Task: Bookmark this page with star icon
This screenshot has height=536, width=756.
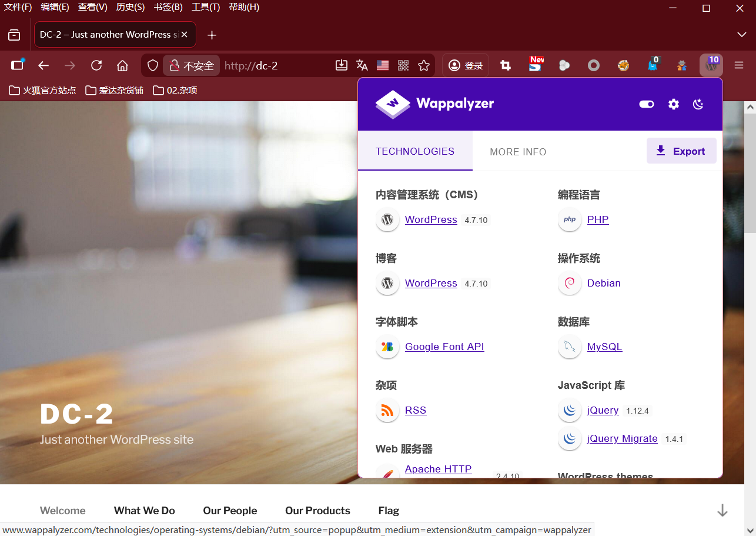Action: pos(424,65)
